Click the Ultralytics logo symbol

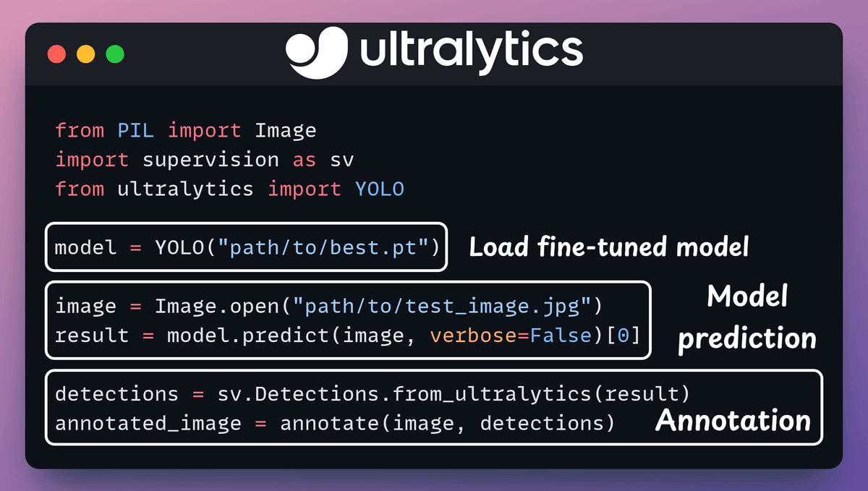point(316,53)
